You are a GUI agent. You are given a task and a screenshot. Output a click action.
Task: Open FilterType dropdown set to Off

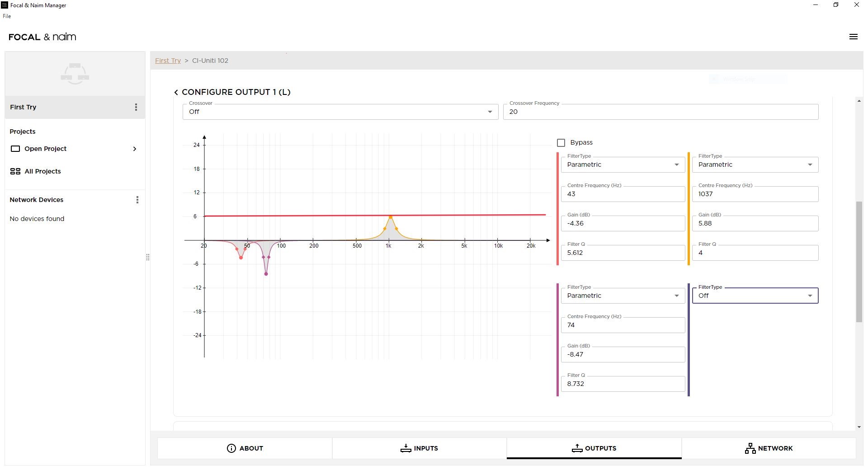click(x=755, y=296)
